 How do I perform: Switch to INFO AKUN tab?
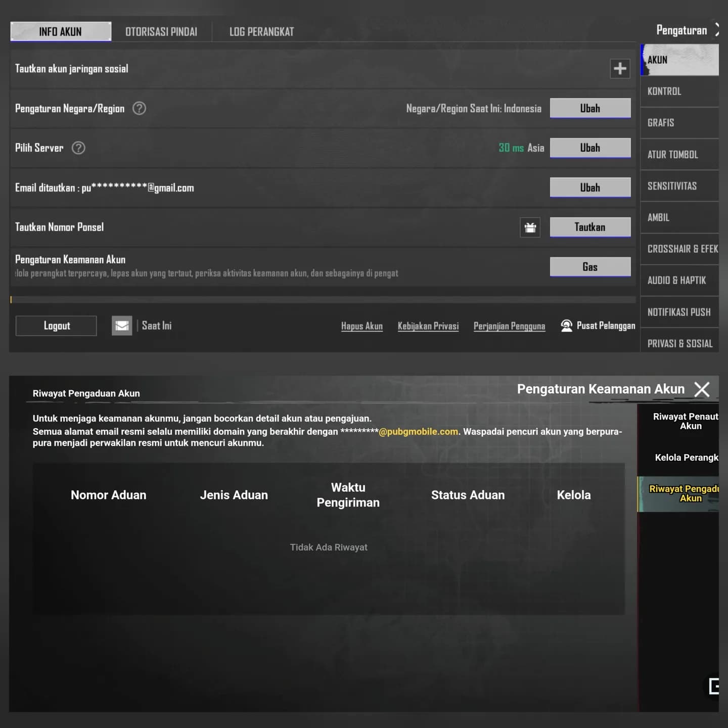[61, 31]
